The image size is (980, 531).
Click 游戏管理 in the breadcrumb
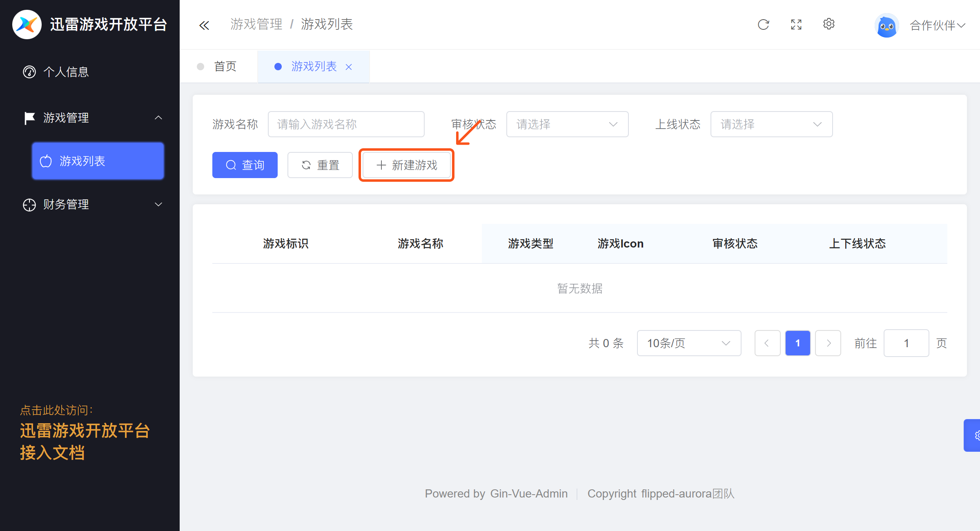(x=256, y=25)
